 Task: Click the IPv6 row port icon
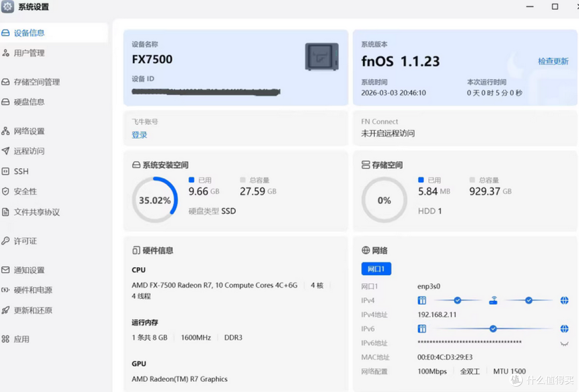click(422, 329)
